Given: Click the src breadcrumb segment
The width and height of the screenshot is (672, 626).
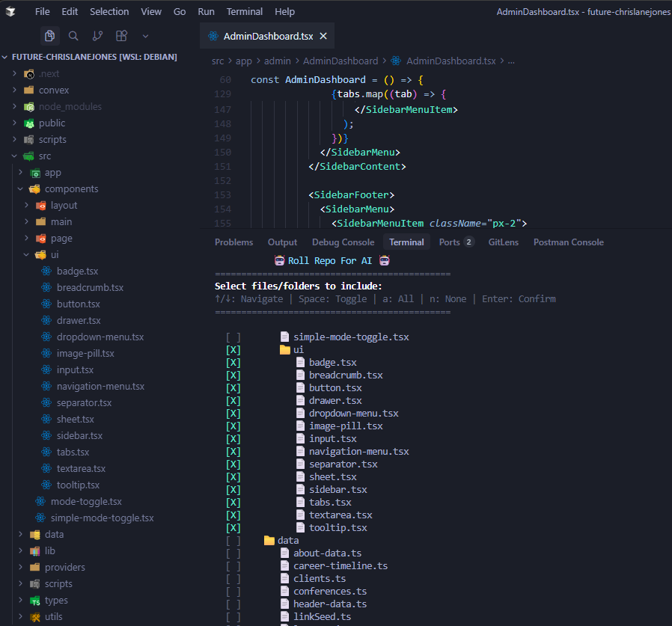Looking at the screenshot, I should [218, 61].
